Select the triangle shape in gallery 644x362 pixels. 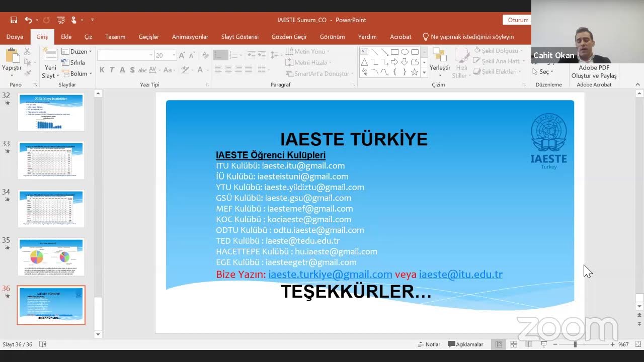coord(364,62)
